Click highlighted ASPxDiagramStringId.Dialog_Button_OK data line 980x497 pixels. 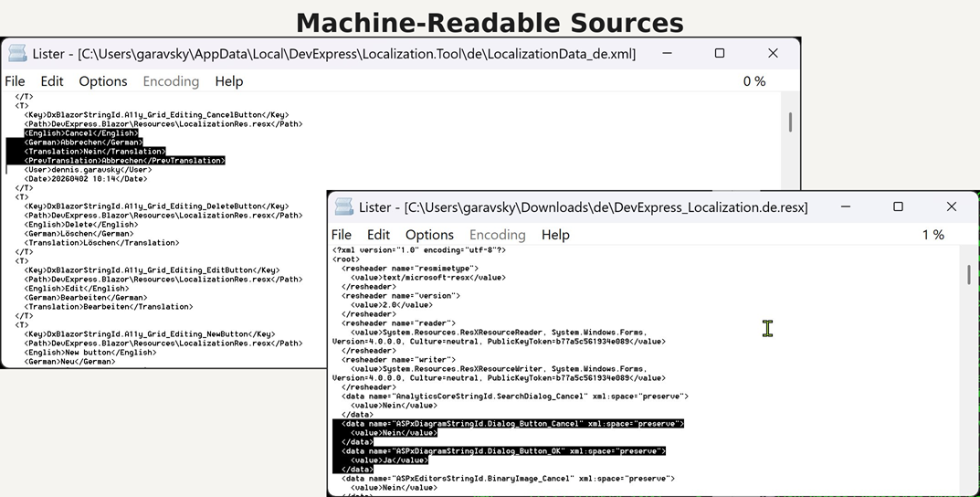504,451
